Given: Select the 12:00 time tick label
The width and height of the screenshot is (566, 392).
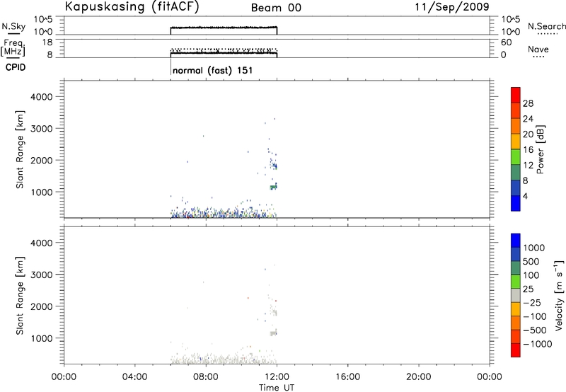Looking at the screenshot, I should 277,377.
